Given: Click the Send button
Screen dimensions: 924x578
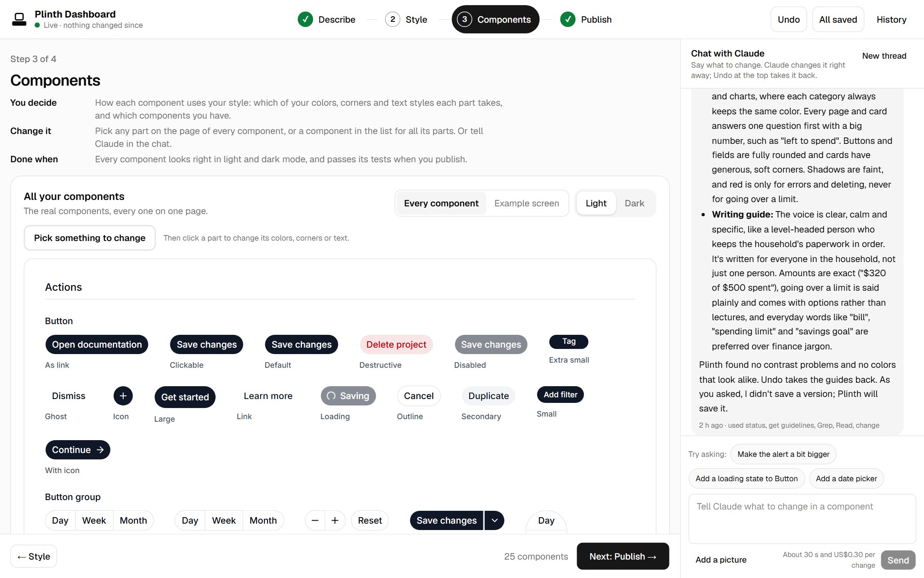Looking at the screenshot, I should 898,560.
